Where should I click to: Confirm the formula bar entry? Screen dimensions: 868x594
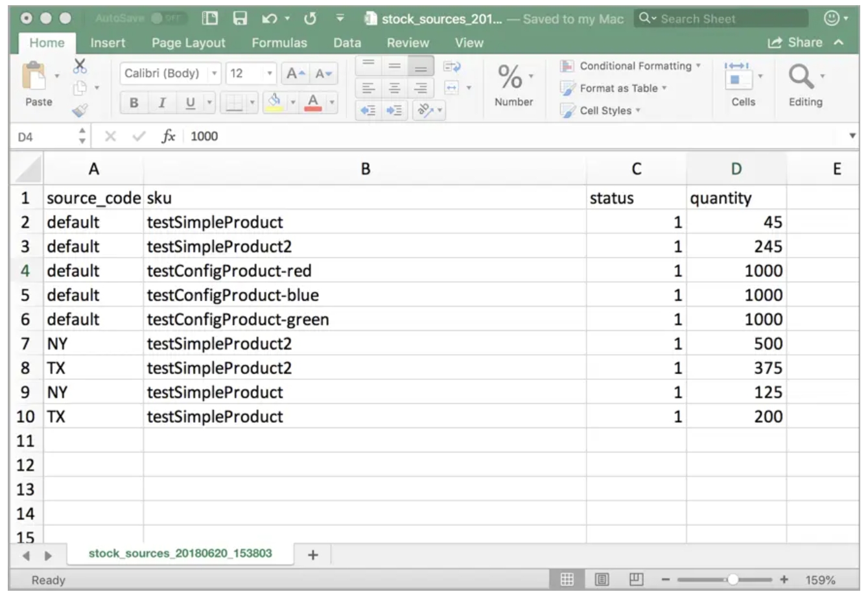point(138,136)
